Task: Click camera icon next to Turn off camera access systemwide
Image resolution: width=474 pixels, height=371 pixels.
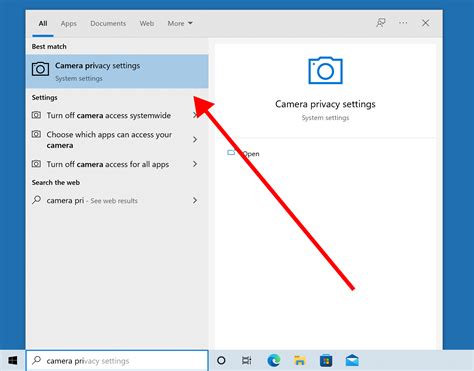Action: (x=36, y=115)
